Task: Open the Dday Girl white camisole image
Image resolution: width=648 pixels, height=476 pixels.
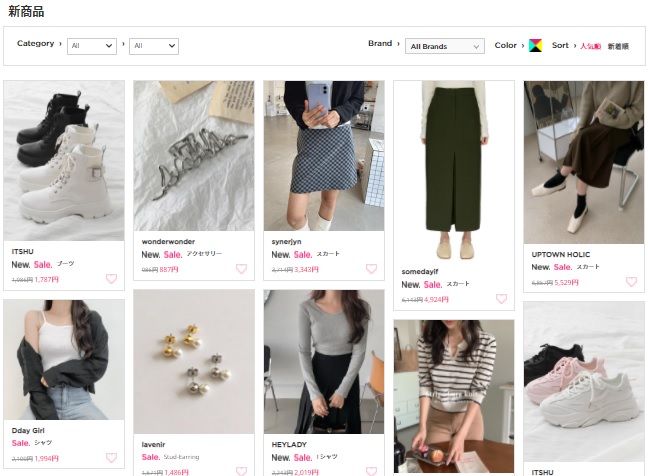Action: tap(64, 360)
